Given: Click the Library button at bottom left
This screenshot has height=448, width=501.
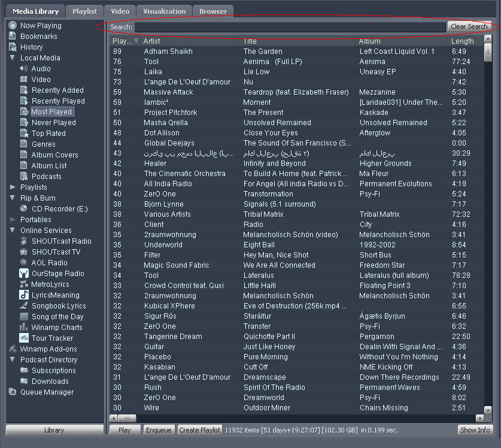Looking at the screenshot, I should click(x=54, y=430).
